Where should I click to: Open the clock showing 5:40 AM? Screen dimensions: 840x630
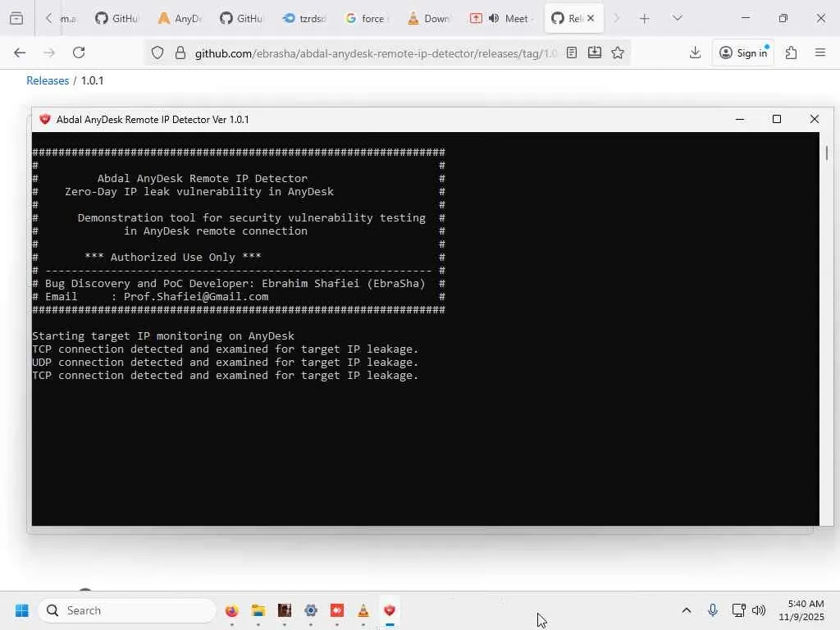tap(801, 610)
